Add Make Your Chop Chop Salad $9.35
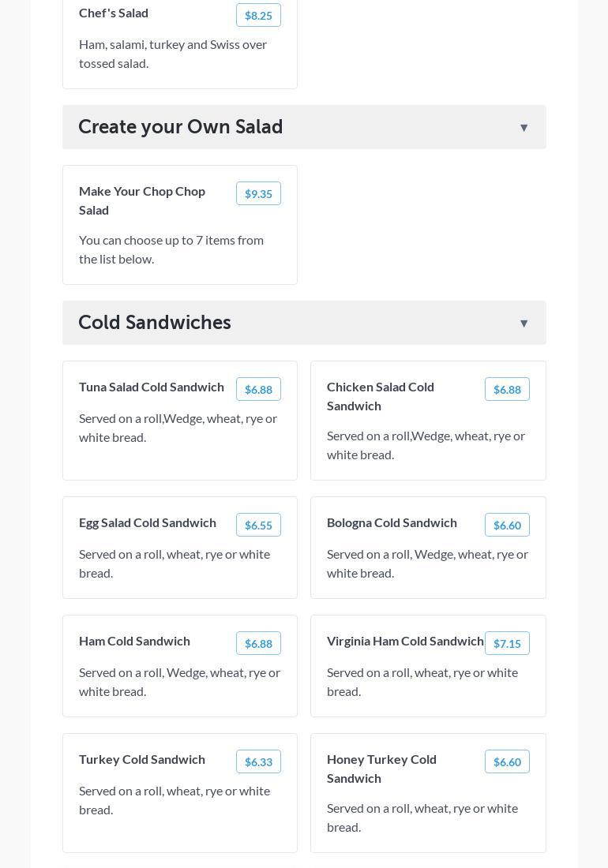This screenshot has width=608, height=868. click(258, 194)
